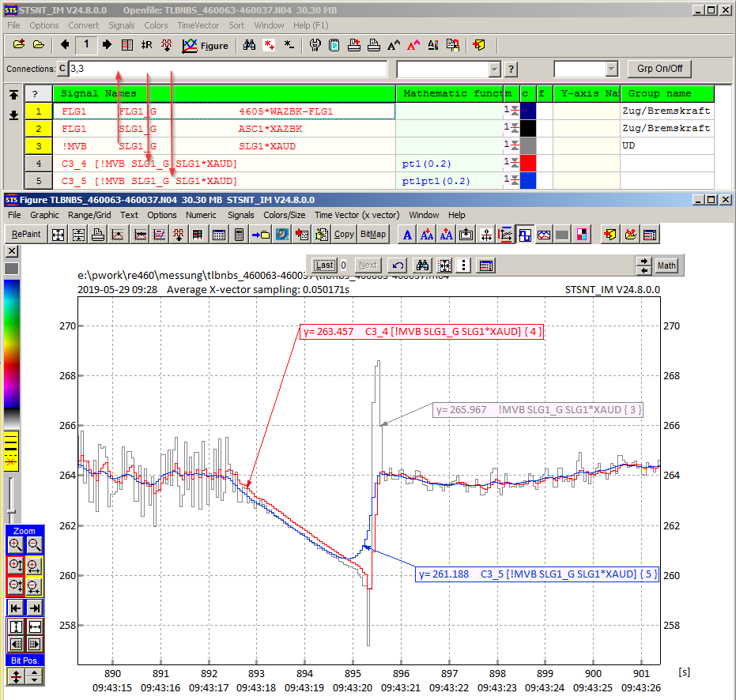Select the Zoom Out tool in the Zoom panel
The width and height of the screenshot is (736, 700).
[34, 546]
